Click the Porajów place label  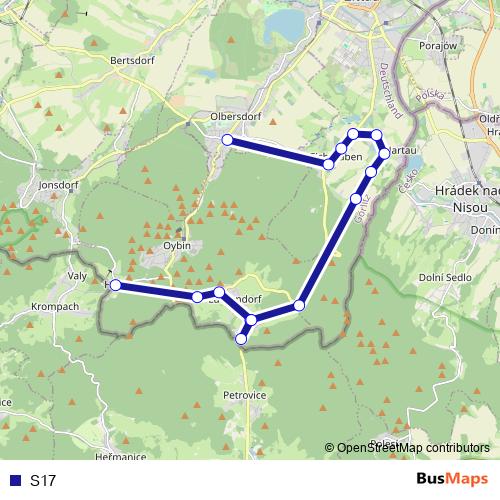tap(438, 46)
